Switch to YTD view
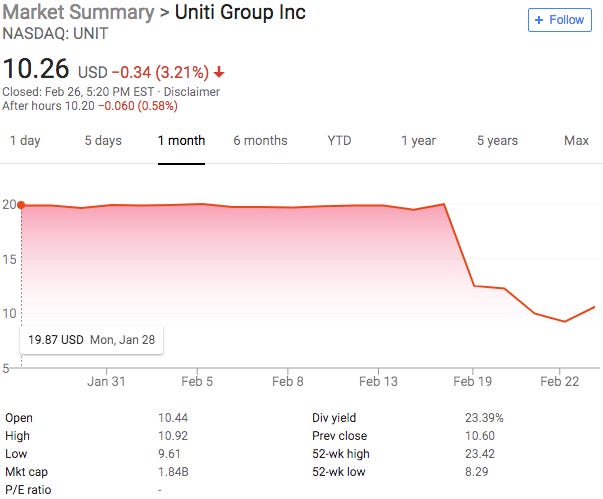Screen dimensions: 603x499 pos(339,141)
